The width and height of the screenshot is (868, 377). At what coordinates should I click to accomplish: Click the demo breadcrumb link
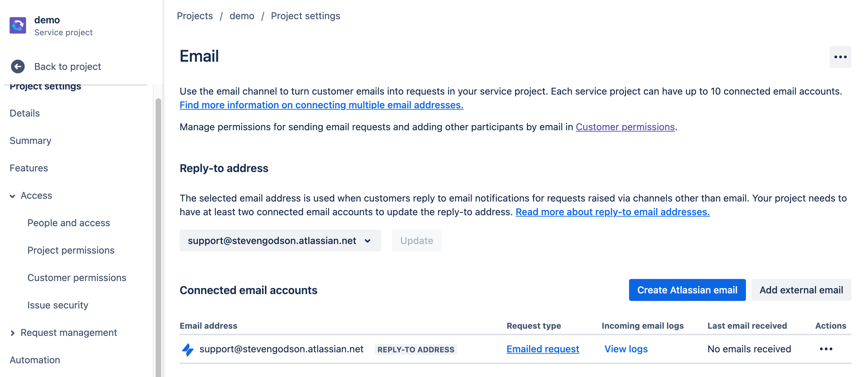tap(242, 16)
